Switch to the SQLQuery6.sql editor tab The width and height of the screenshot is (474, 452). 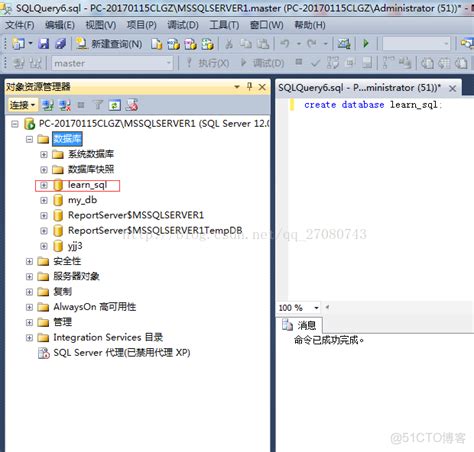[359, 88]
